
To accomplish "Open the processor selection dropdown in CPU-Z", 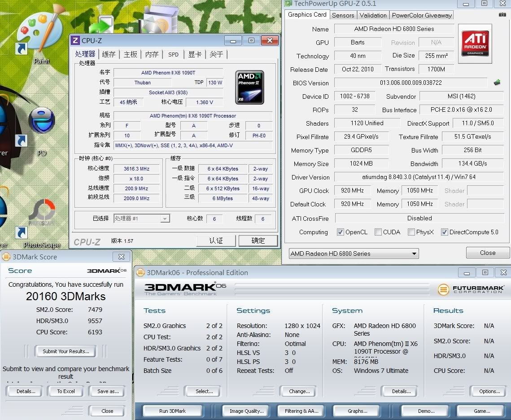I will (142, 219).
